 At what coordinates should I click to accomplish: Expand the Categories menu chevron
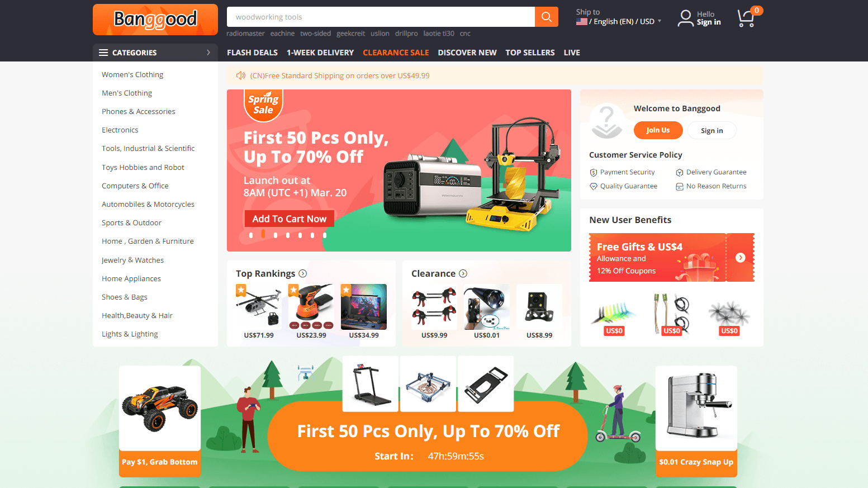coord(208,53)
